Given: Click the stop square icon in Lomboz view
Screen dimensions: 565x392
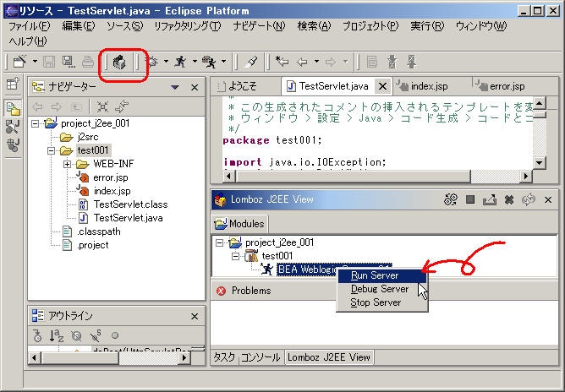Looking at the screenshot, I should 470,200.
